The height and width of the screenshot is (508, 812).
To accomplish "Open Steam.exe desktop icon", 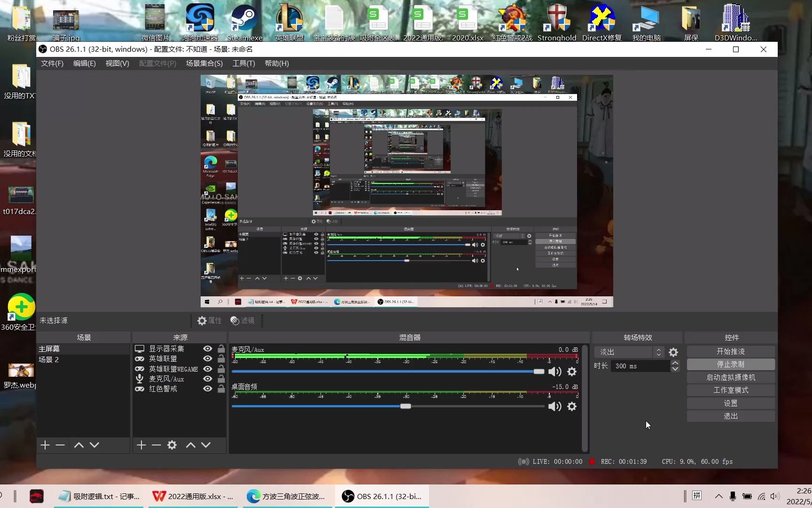I will pos(244,23).
